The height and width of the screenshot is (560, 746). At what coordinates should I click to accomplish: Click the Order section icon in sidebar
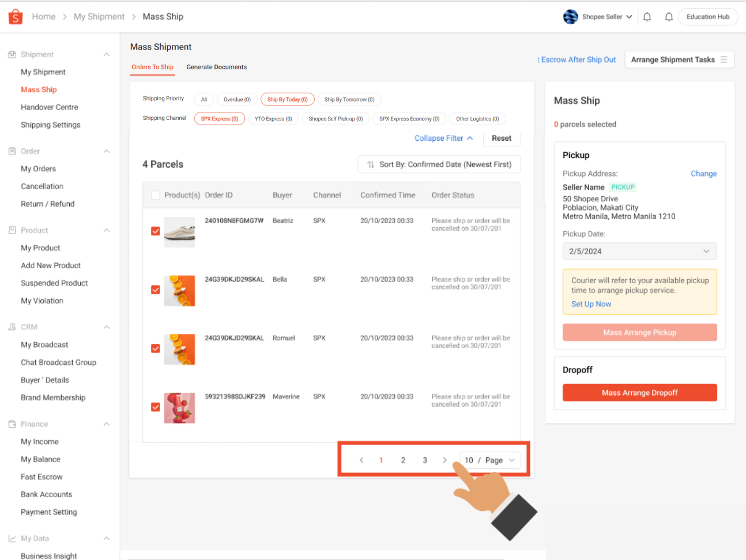point(13,151)
